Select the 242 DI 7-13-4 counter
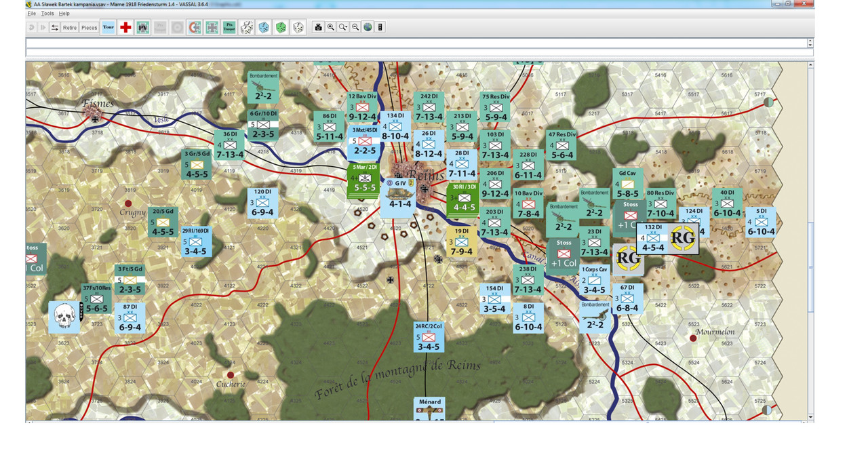Image resolution: width=868 pixels, height=470 pixels. (429, 107)
